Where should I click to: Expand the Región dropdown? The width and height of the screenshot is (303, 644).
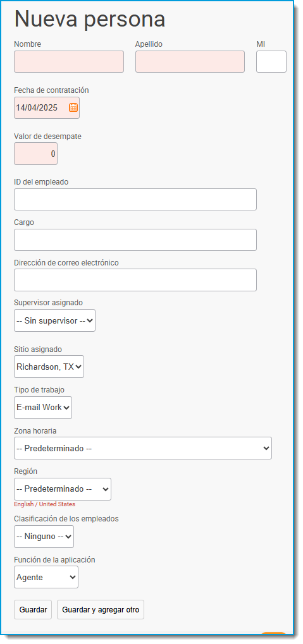click(63, 489)
